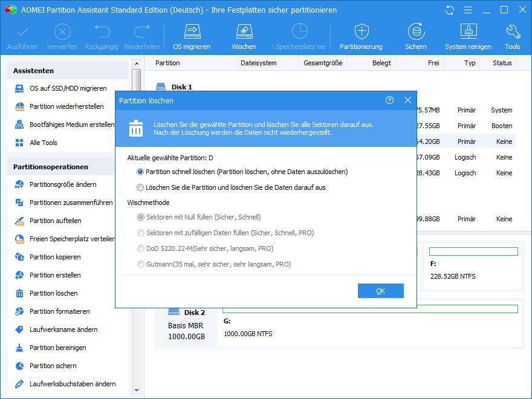Click the Speicherplatz verteilen toolbar icon
Image resolution: width=532 pixels, height=399 pixels.
[299, 31]
